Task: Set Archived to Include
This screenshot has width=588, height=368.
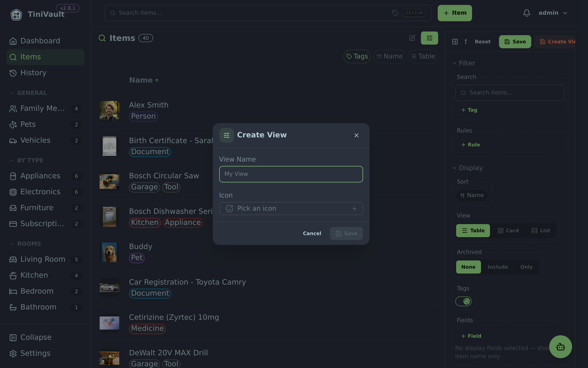Action: [498, 267]
